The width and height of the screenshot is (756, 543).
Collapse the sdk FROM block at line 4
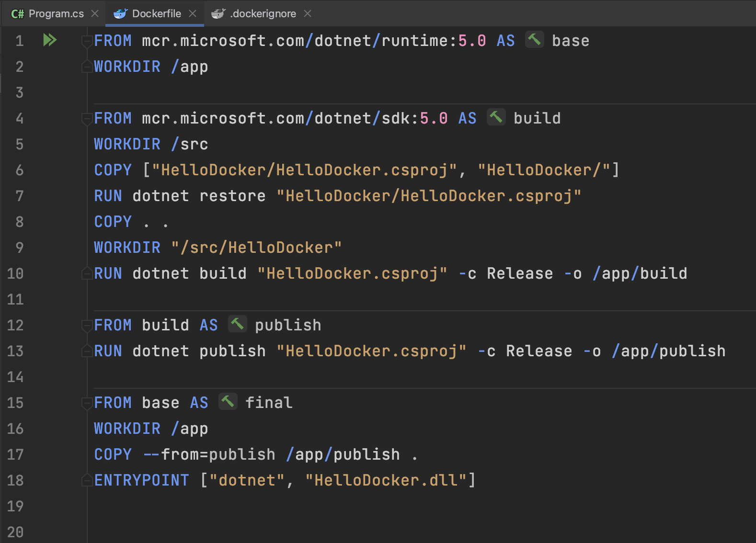(87, 119)
